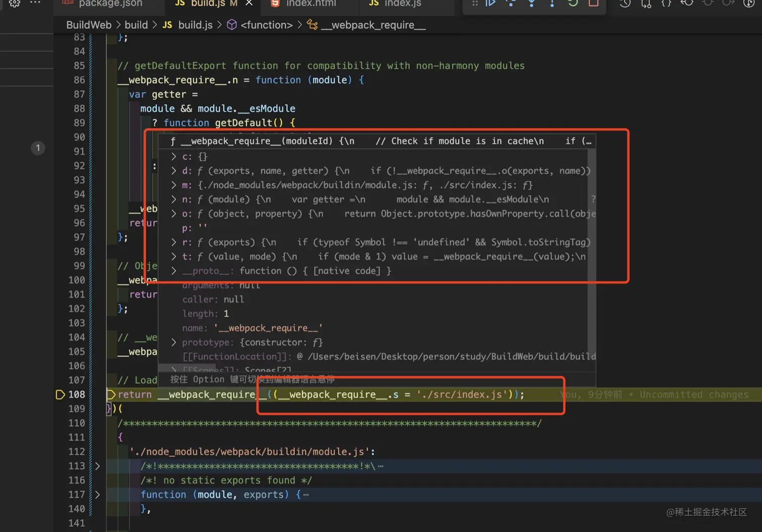The image size is (762, 532).
Task: Click the breakpoint marker at line 108
Action: (60, 394)
